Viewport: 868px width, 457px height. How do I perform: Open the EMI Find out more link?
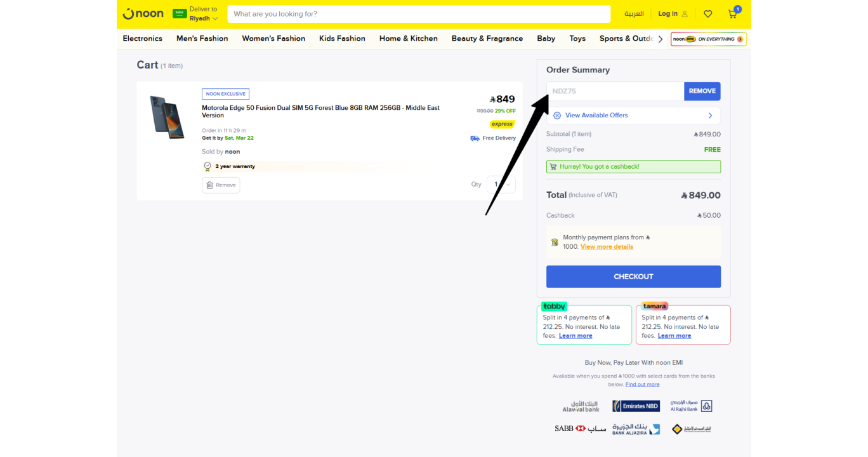point(642,385)
